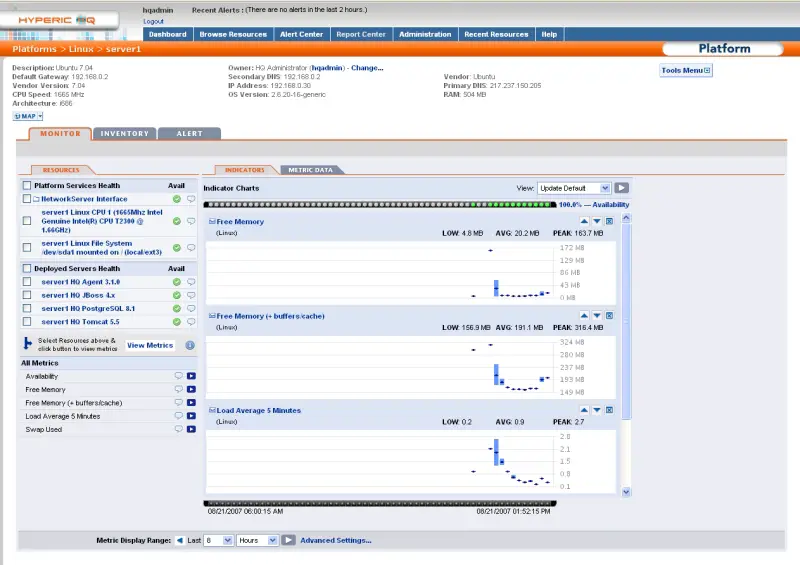Move Load Average 5 Minutes chart down
The width and height of the screenshot is (800, 565).
(596, 410)
